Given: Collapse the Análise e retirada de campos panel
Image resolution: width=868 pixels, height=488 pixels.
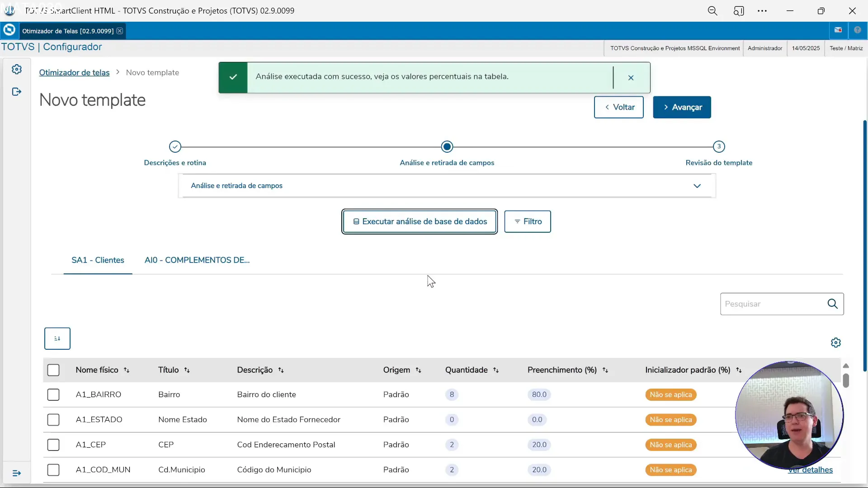Looking at the screenshot, I should [697, 186].
